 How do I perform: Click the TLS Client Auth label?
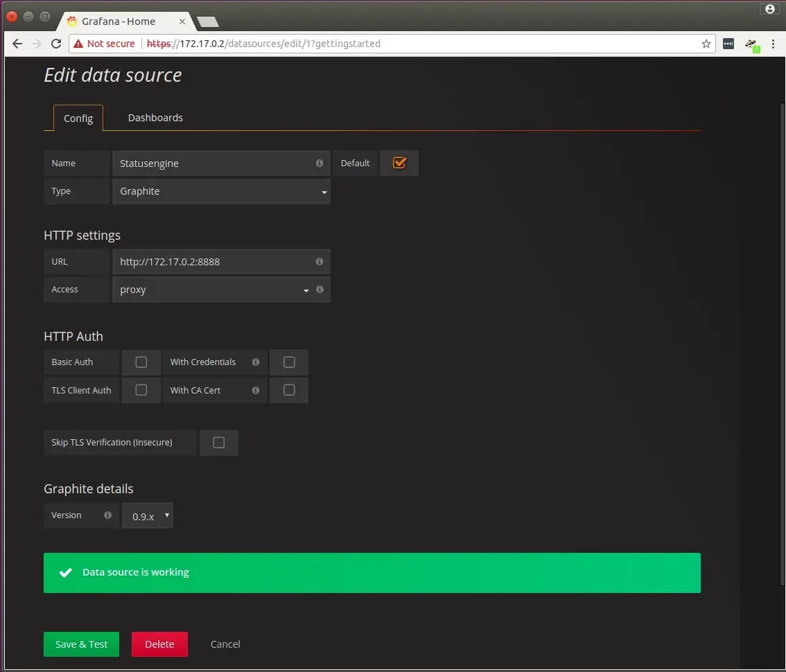coord(81,390)
